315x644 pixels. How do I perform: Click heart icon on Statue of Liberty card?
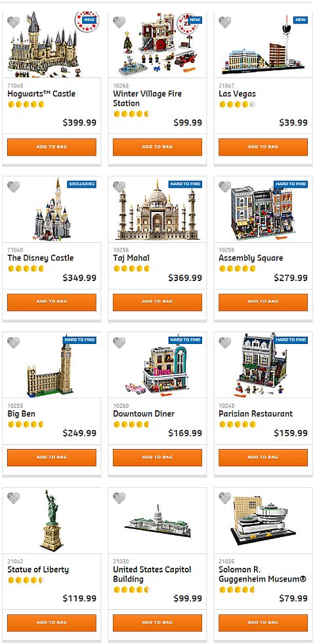click(14, 498)
